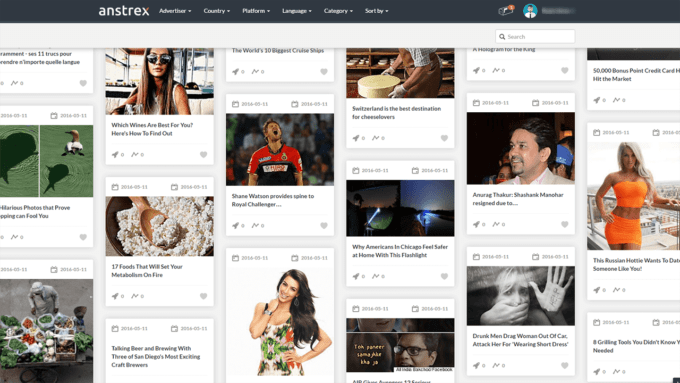Expand the Advertiser dropdown
The image size is (680, 383).
175,11
